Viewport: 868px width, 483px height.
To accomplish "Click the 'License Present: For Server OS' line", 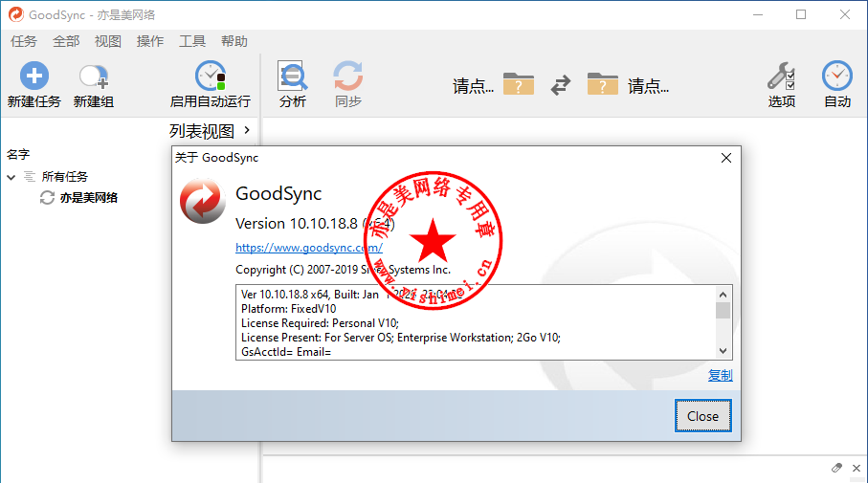I will 401,338.
